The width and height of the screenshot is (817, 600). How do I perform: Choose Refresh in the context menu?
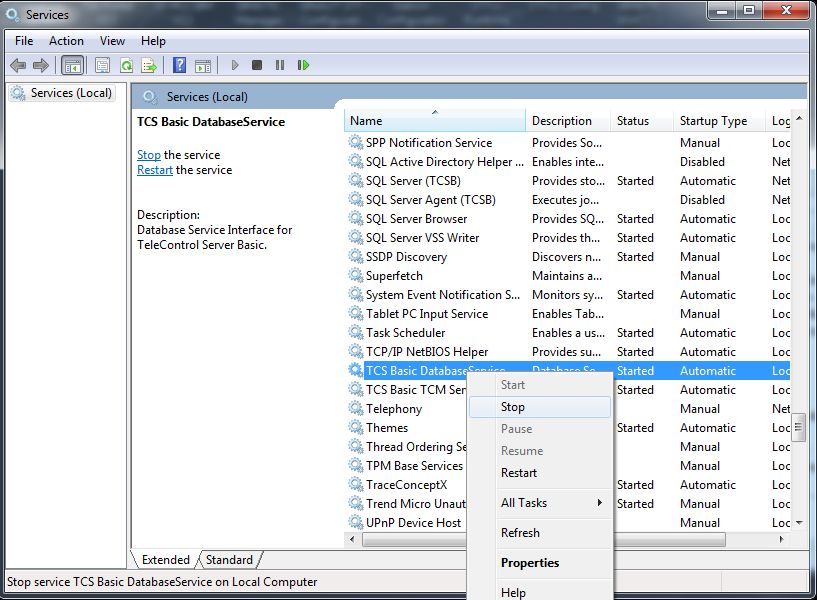click(540, 533)
